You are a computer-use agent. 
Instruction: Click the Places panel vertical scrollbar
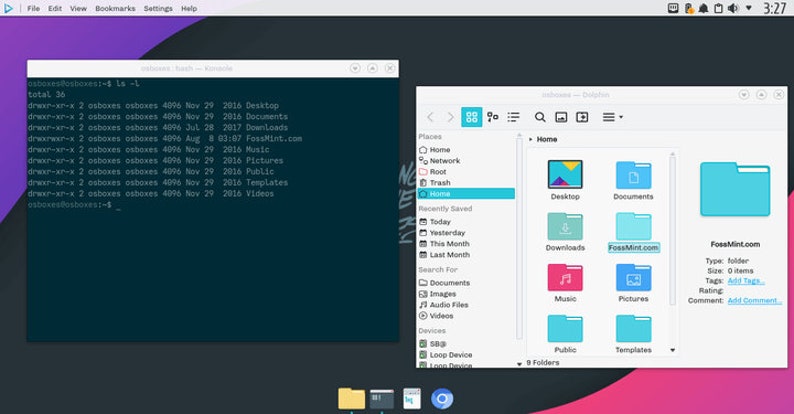click(519, 238)
